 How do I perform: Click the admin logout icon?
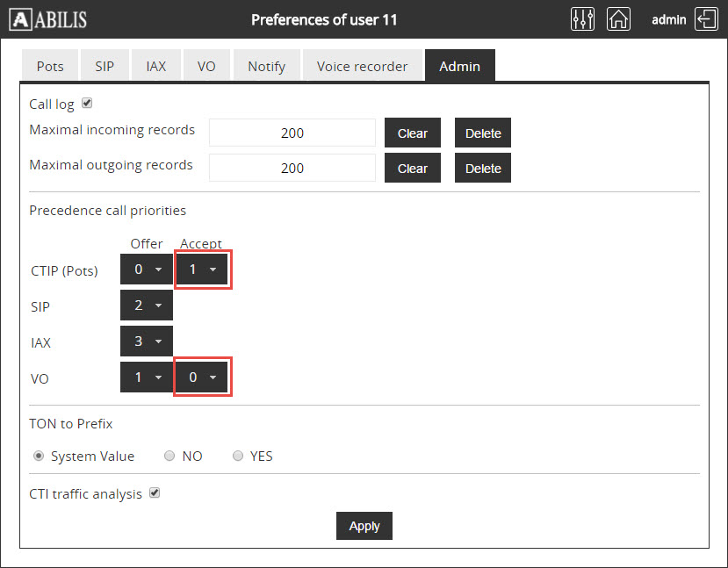[706, 19]
